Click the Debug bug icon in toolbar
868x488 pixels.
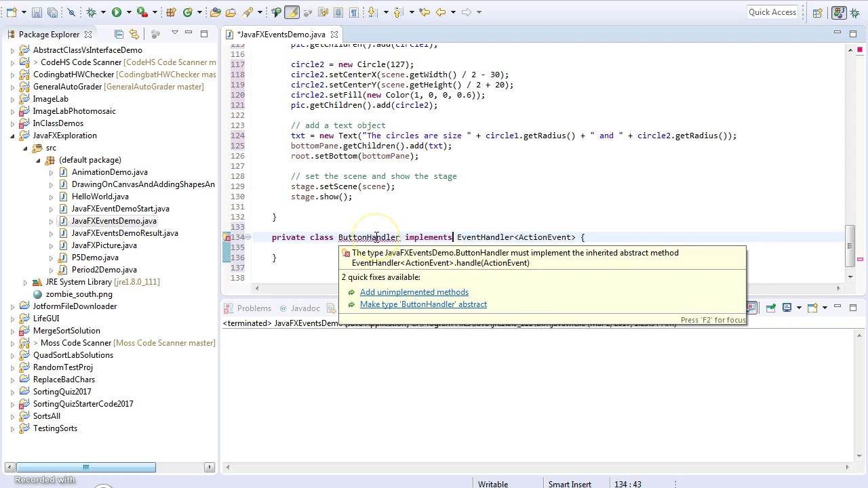click(91, 12)
